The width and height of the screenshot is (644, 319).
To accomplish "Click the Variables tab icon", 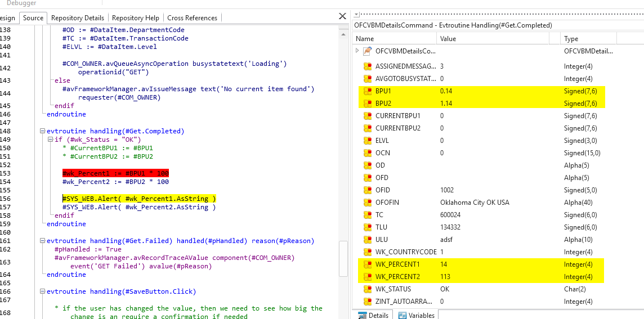I will pos(402,316).
